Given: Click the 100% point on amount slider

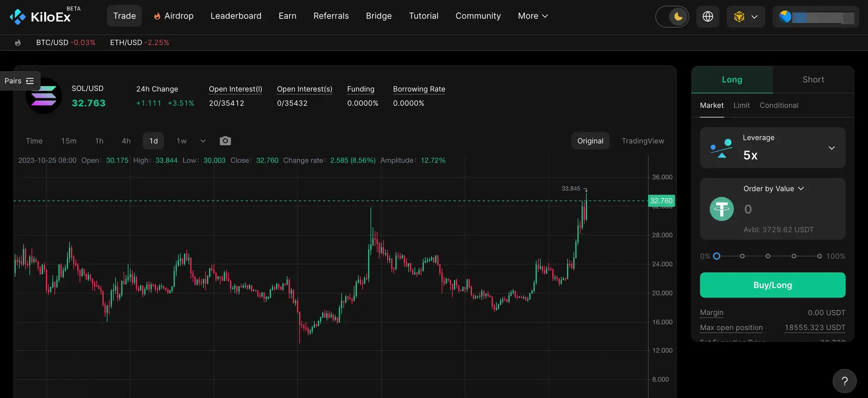Looking at the screenshot, I should pyautogui.click(x=819, y=256).
